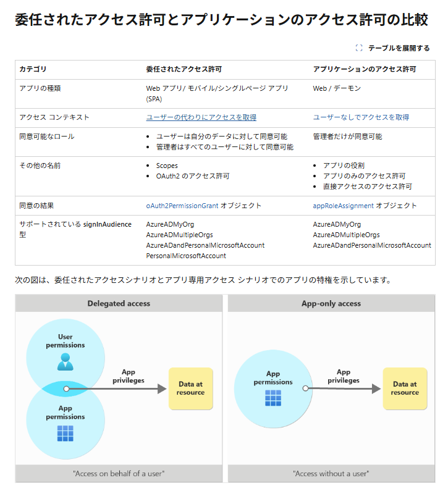Click the 同意可能なロール row label
Screen dimensions: 448x504
pyautogui.click(x=46, y=136)
